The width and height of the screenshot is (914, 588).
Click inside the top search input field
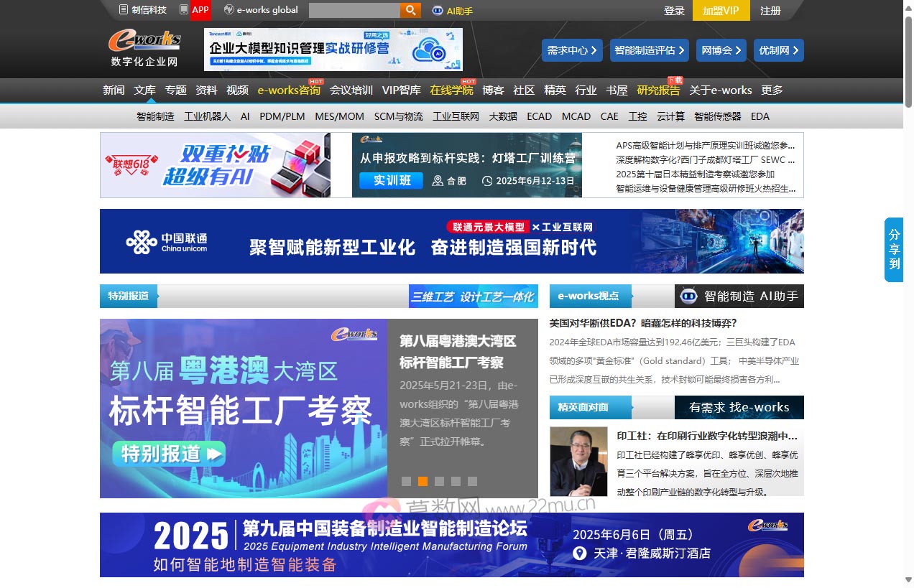(x=356, y=10)
